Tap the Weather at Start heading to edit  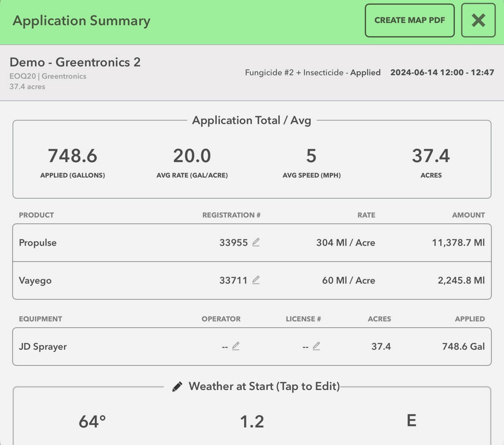(264, 386)
